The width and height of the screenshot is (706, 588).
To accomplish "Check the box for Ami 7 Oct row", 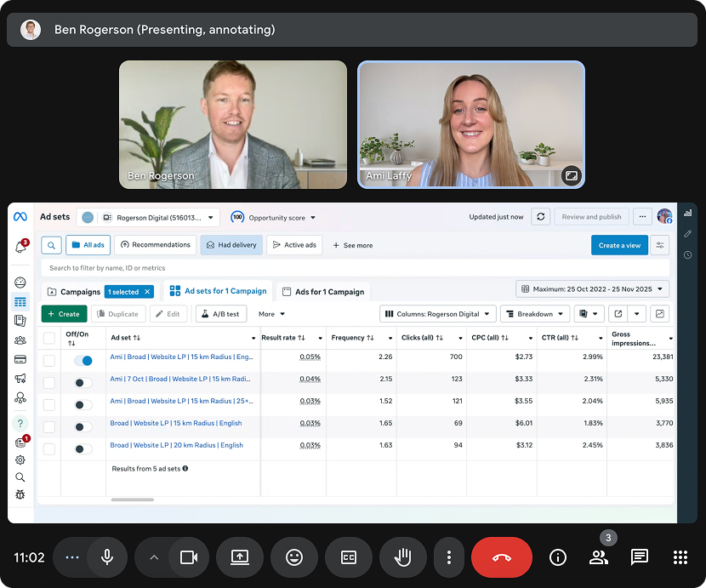I will (49, 383).
